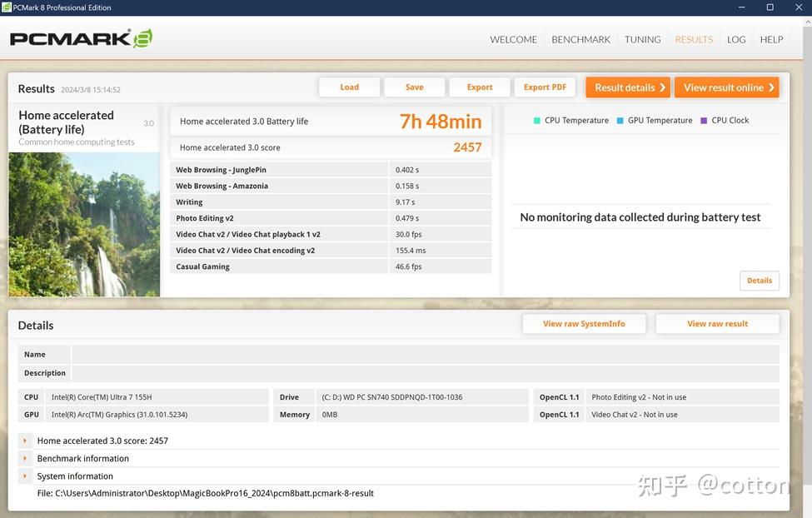Click the Memory value 0MB

pos(329,415)
